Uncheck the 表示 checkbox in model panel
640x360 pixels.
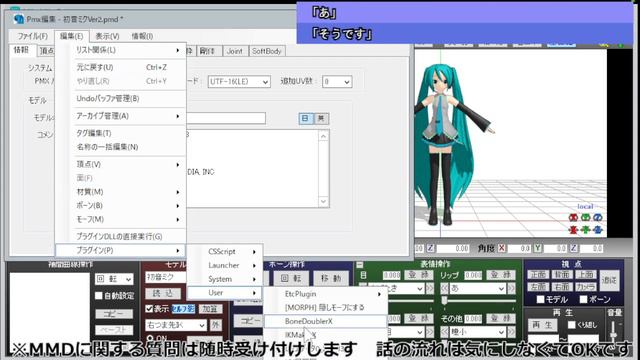(x=149, y=309)
